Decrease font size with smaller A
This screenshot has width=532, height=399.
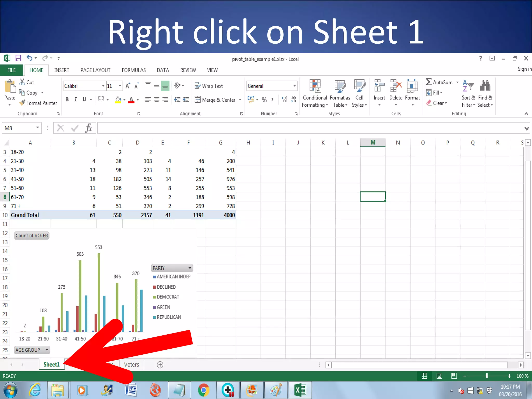tap(136, 86)
